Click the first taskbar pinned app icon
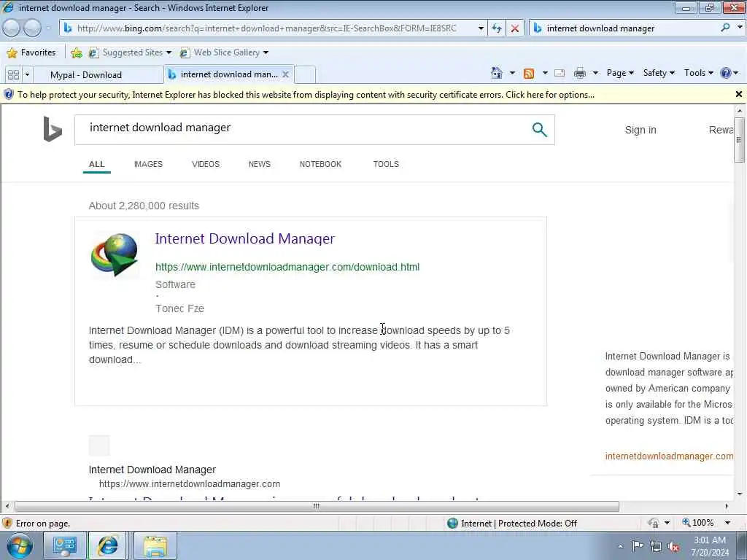Viewport: 747px width, 560px height. [65, 545]
